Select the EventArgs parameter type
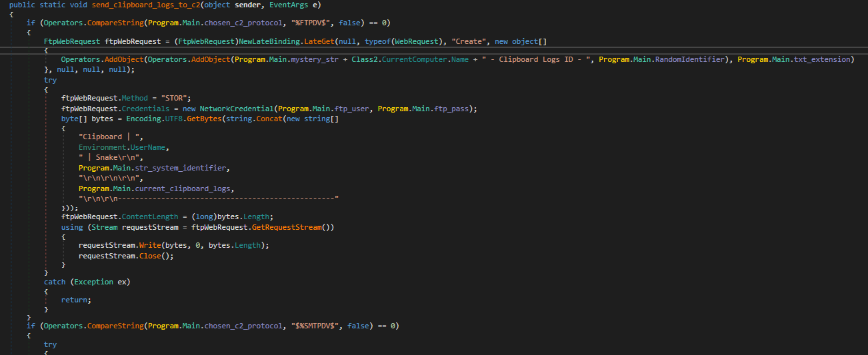This screenshot has width=868, height=355. [288, 4]
